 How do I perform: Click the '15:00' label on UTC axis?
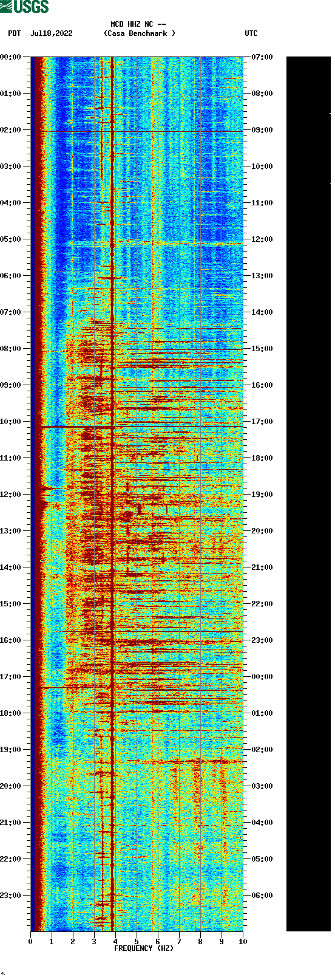pyautogui.click(x=262, y=349)
